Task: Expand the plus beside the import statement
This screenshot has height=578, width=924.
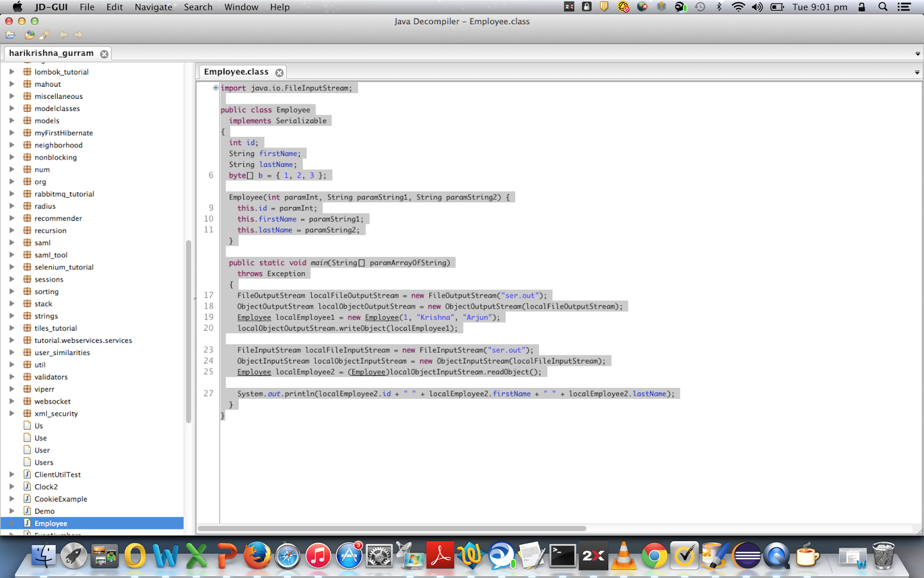Action: pos(215,87)
